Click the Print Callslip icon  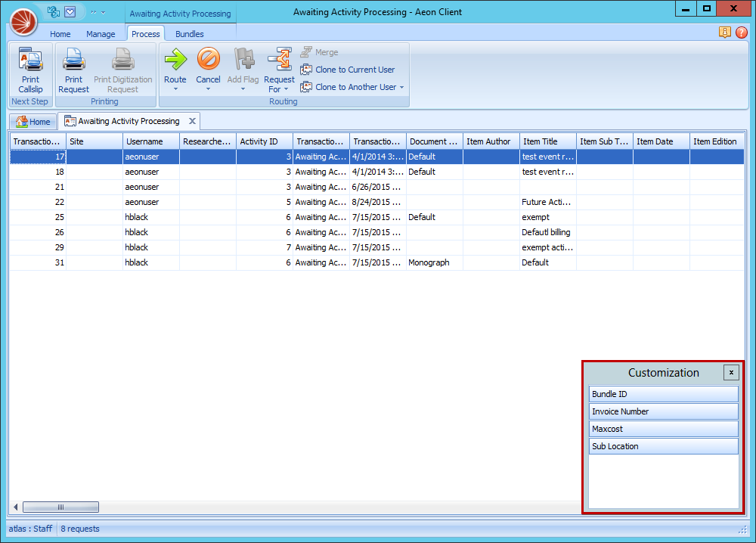tap(30, 60)
